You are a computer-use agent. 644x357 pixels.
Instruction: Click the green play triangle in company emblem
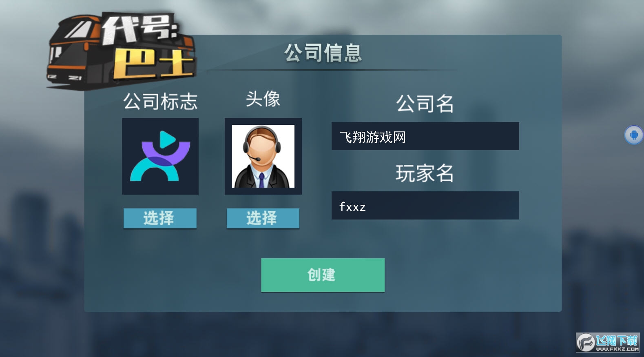pyautogui.click(x=167, y=140)
